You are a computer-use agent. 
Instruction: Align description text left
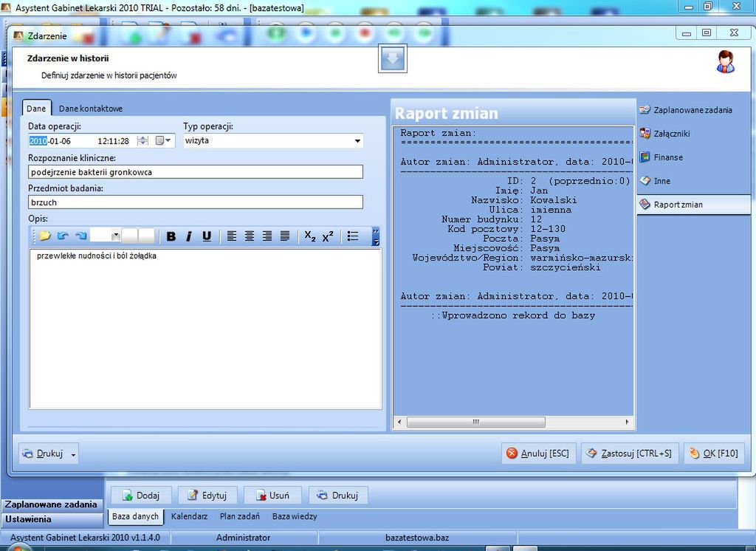pos(232,236)
